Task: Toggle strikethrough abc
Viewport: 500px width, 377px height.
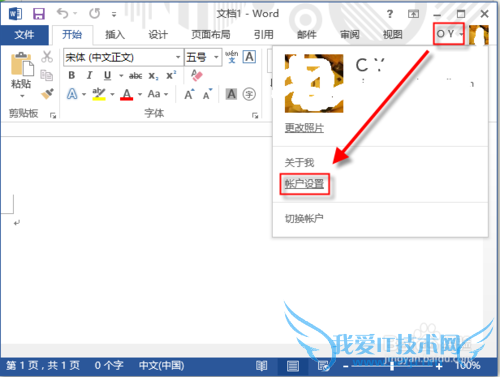Action: point(135,76)
